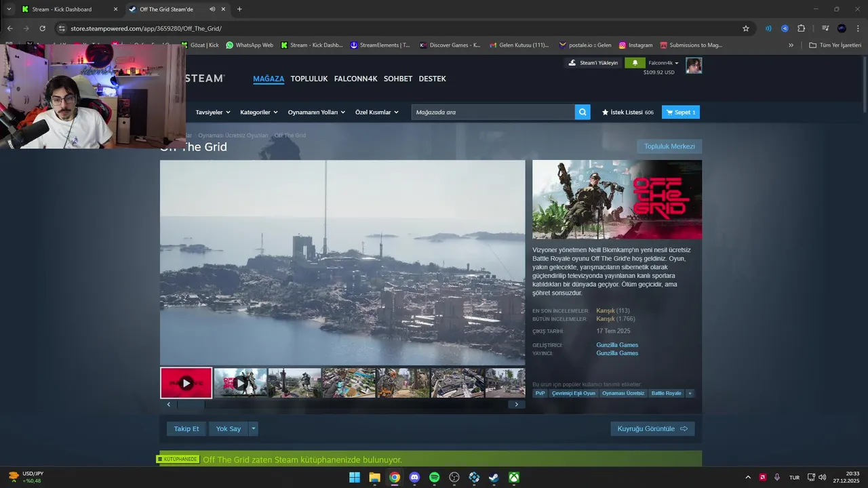The width and height of the screenshot is (868, 488).
Task: Click the Off The Grid header image
Action: (617, 199)
